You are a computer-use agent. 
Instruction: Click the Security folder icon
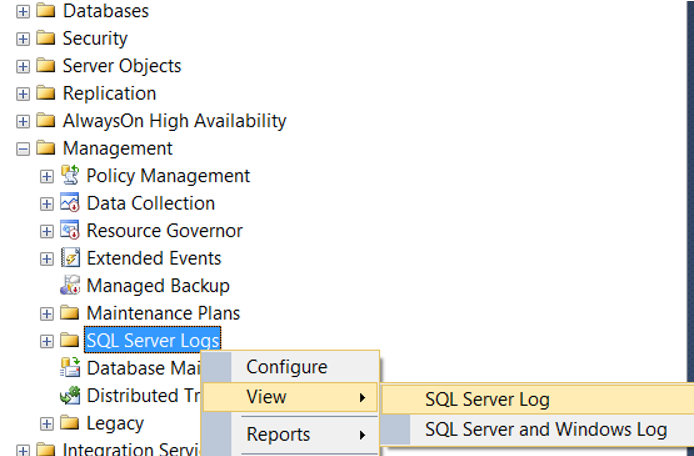pyautogui.click(x=46, y=38)
